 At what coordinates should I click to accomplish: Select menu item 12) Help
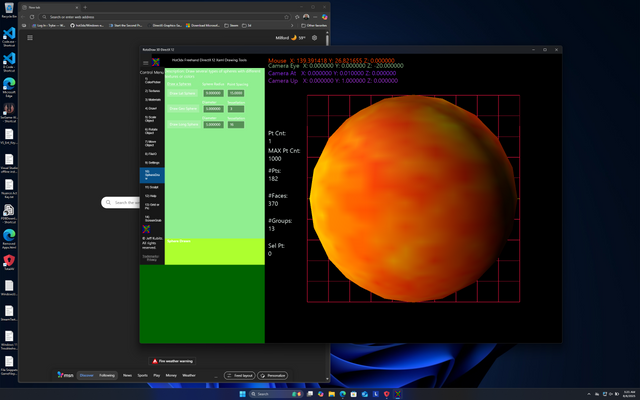click(152, 196)
